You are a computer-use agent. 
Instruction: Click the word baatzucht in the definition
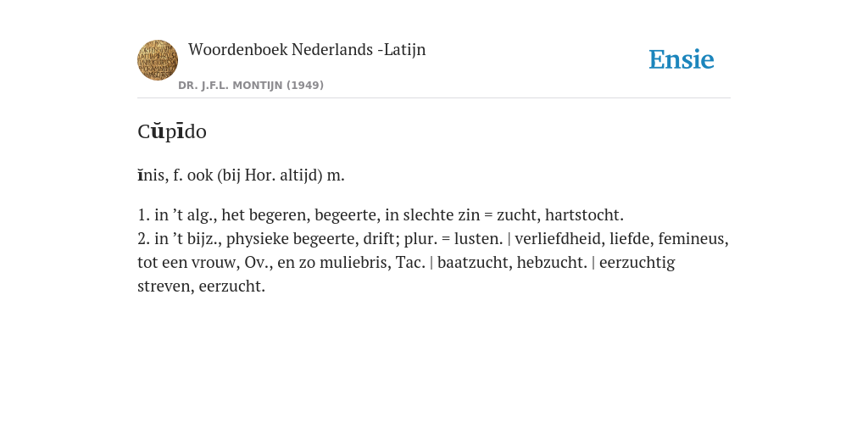coord(473,263)
